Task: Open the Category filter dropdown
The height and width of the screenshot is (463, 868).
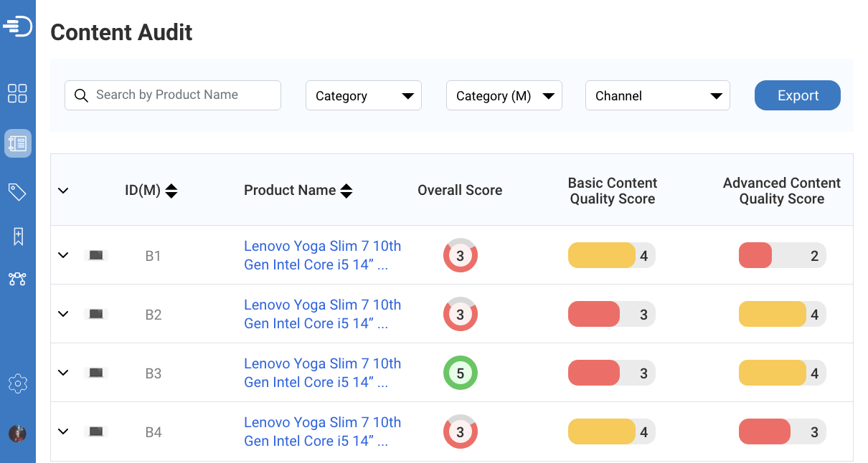Action: [363, 95]
